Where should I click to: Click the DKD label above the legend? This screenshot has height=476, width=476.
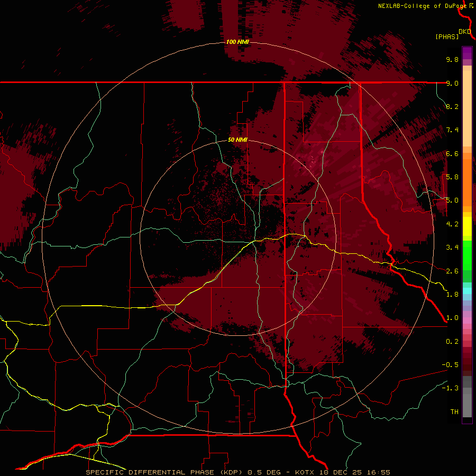coord(465,32)
